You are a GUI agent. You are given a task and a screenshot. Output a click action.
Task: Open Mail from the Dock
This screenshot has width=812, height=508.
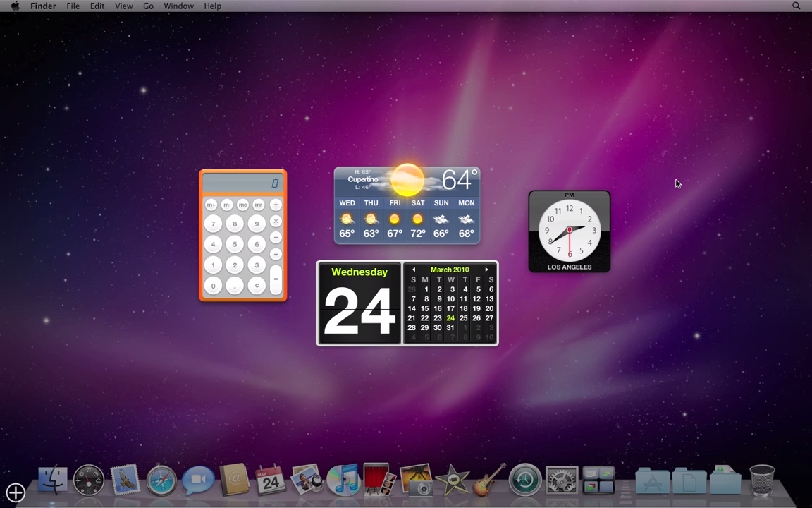point(125,480)
